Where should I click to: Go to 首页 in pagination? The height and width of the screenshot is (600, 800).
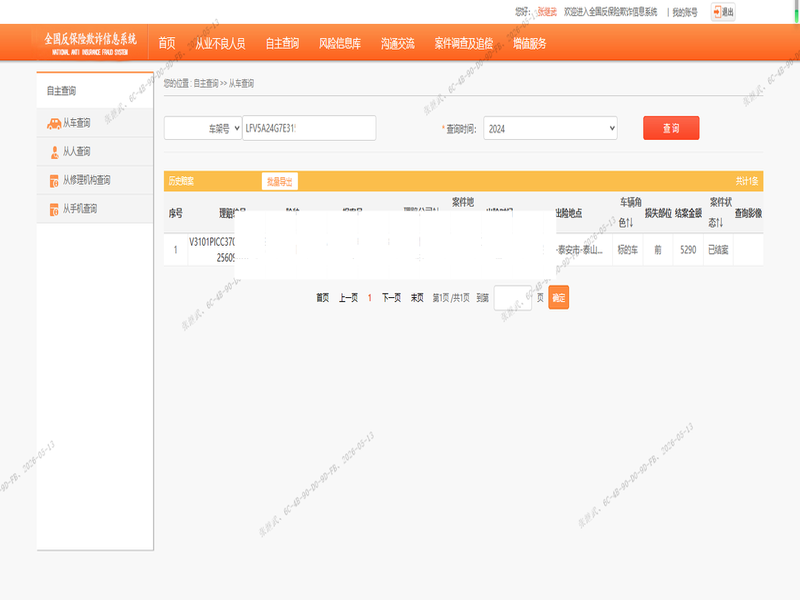pos(322,297)
